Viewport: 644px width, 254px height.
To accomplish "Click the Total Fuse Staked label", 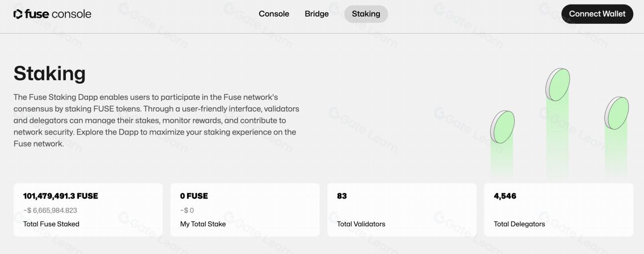I will [51, 224].
